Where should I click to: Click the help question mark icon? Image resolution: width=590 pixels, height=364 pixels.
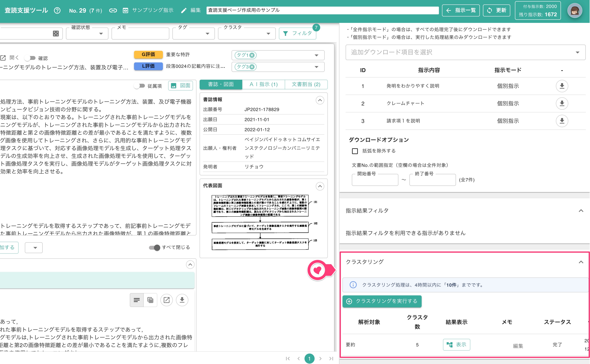57,10
